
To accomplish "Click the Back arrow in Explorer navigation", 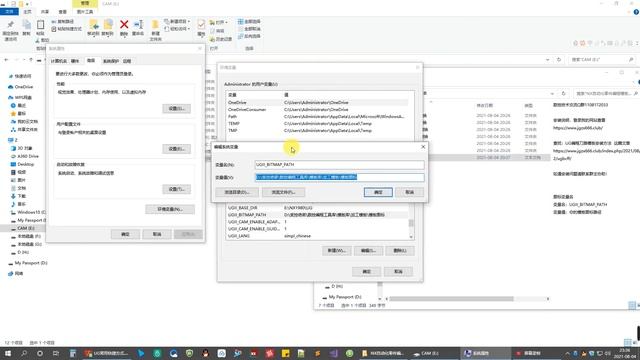I will coord(6,60).
